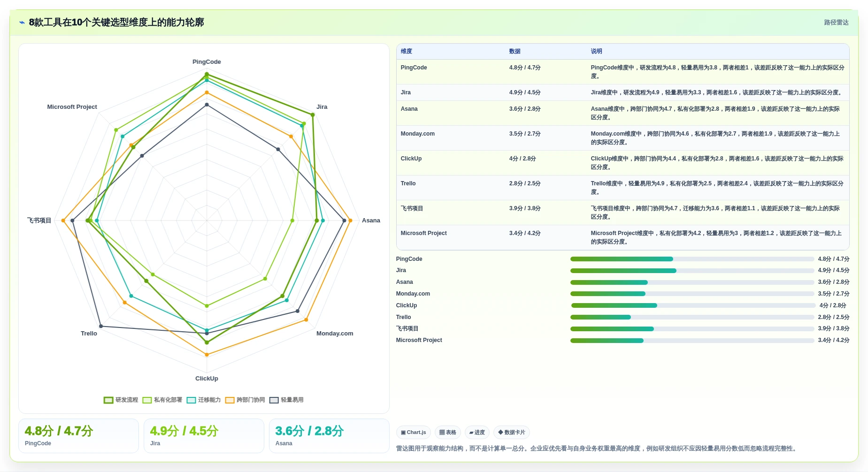Click the table score 3.5分 / 2.7分 for Monday.com
This screenshot has height=472, width=868.
(x=525, y=134)
